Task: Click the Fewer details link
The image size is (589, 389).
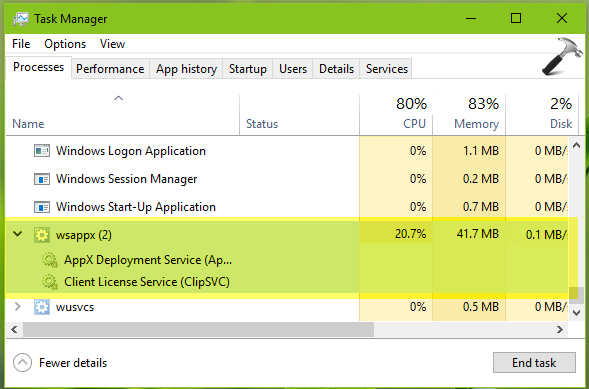Action: (x=73, y=363)
